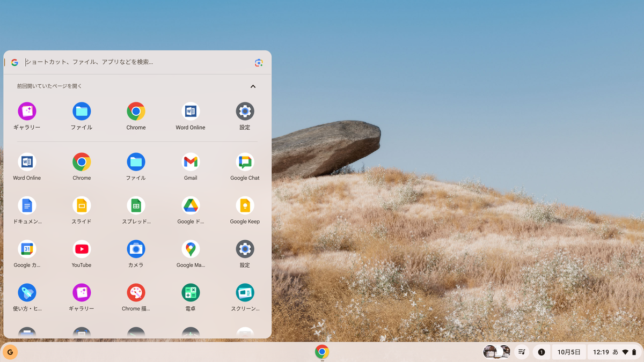The height and width of the screenshot is (362, 644).
Task: Click 前回開いていたページを開く label
Action: [49, 86]
